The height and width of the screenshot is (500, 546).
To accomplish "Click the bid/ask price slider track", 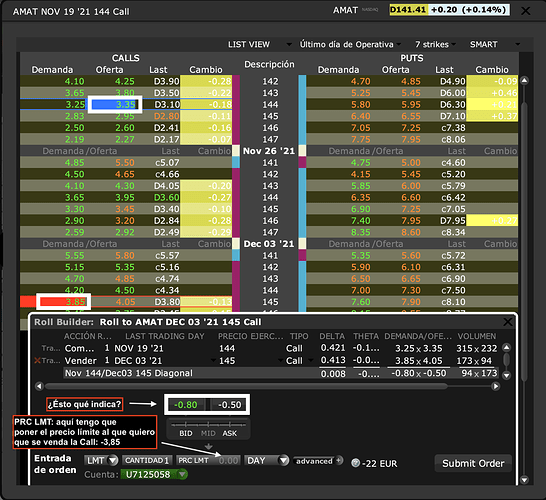I will 208,424.
